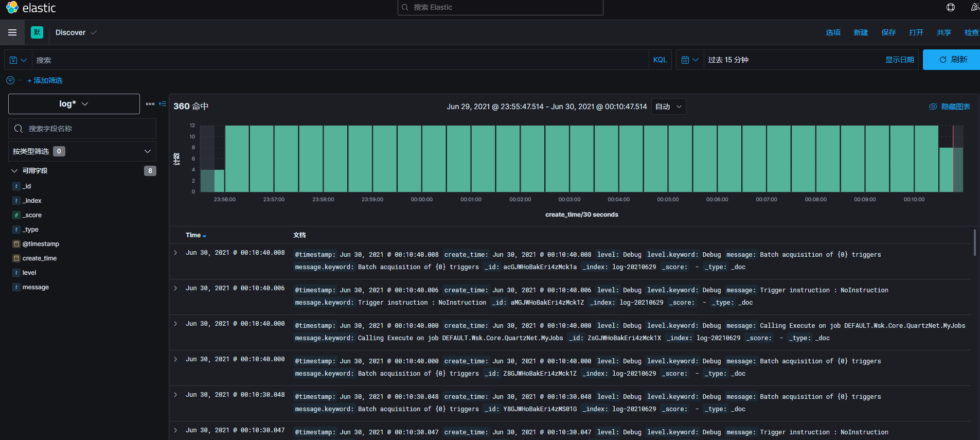
Task: Select the create_time field in sidebar
Action: point(40,258)
